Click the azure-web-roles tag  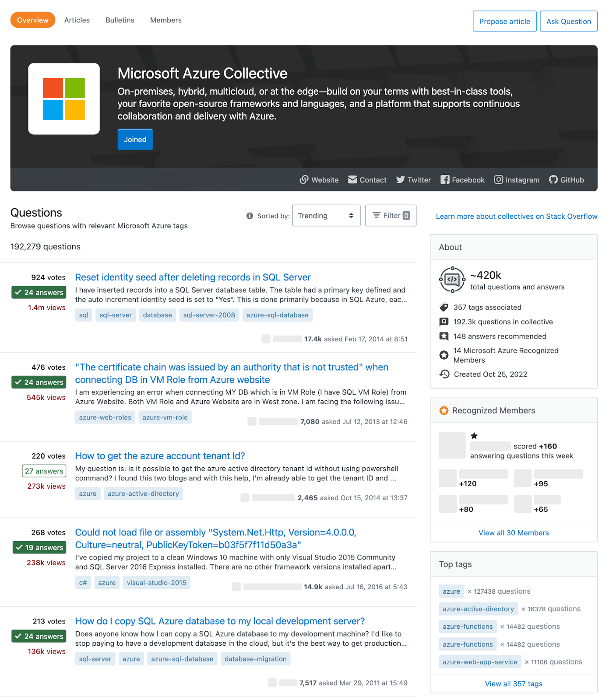[x=105, y=417]
